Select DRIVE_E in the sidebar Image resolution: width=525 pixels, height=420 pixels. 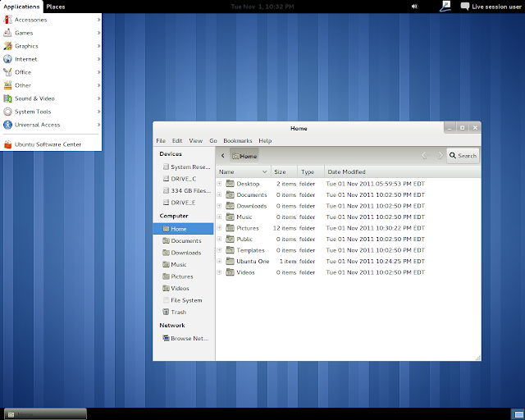coord(184,203)
